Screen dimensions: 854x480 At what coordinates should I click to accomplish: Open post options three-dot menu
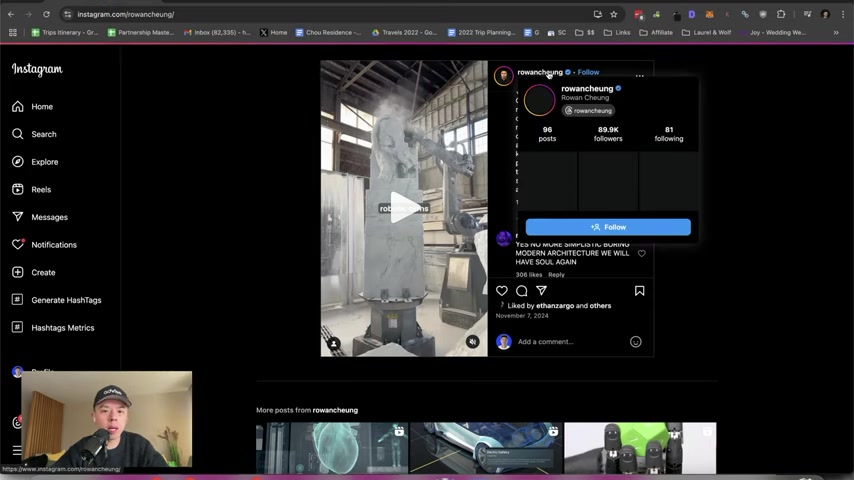click(x=639, y=76)
